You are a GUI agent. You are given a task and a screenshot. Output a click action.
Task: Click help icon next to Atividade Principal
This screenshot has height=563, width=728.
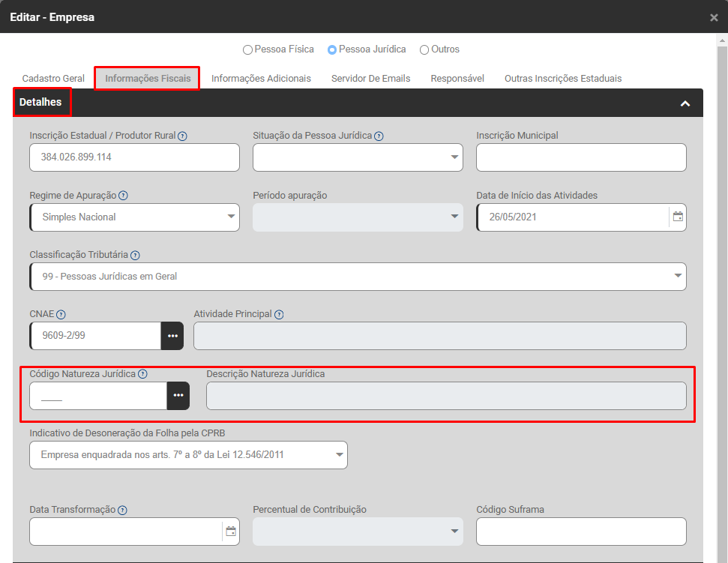(279, 315)
